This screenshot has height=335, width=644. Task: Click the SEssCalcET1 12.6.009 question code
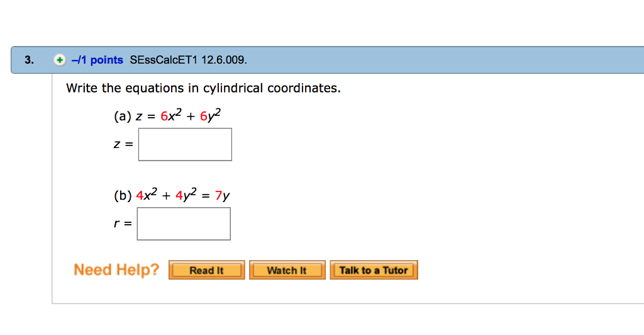click(x=189, y=60)
